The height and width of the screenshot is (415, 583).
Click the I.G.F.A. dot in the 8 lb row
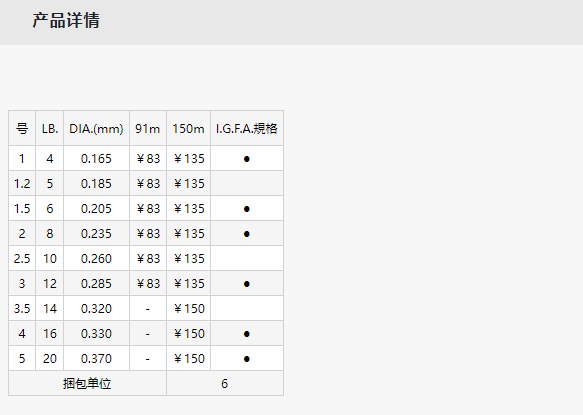[x=247, y=234]
